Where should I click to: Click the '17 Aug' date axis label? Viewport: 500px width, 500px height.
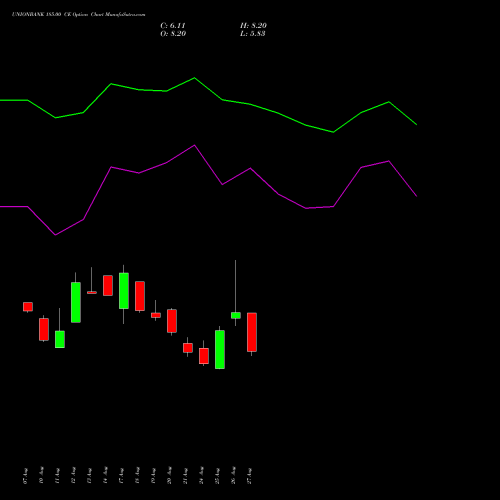[x=121, y=476]
